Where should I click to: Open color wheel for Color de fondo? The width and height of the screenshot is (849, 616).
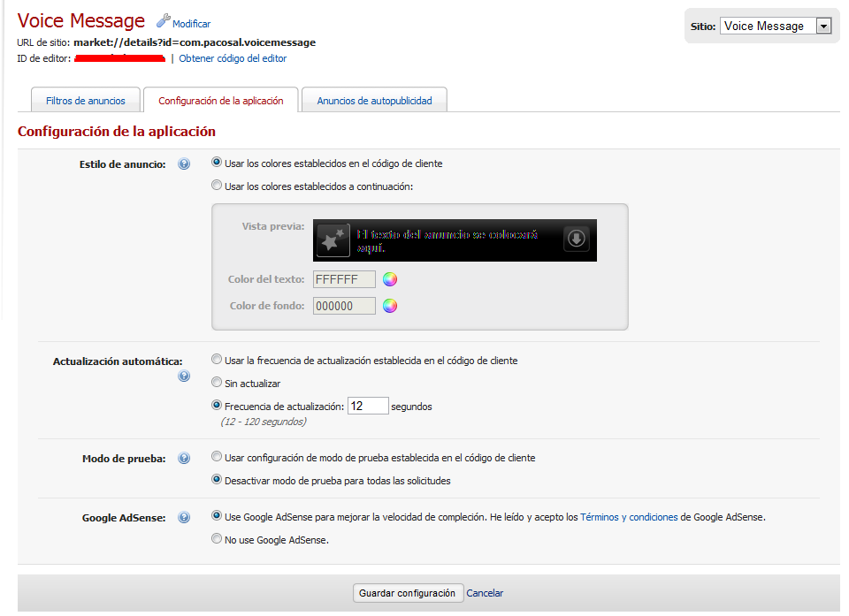click(x=390, y=307)
